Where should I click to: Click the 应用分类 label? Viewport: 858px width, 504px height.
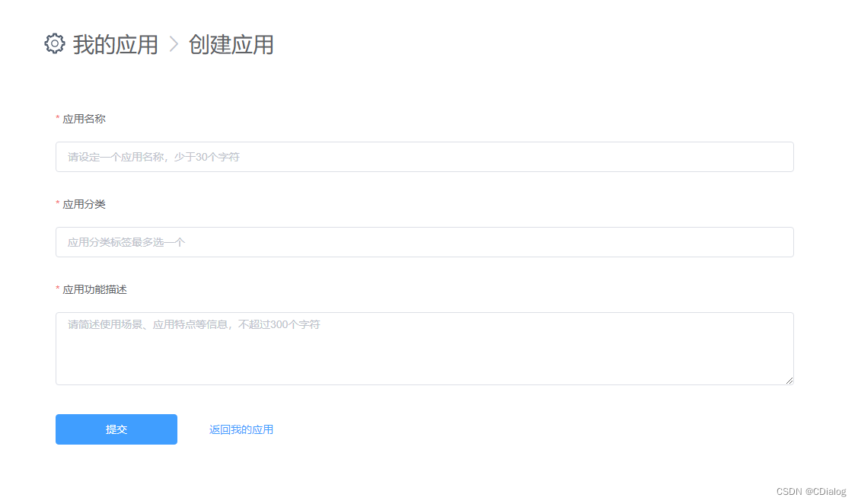point(84,204)
